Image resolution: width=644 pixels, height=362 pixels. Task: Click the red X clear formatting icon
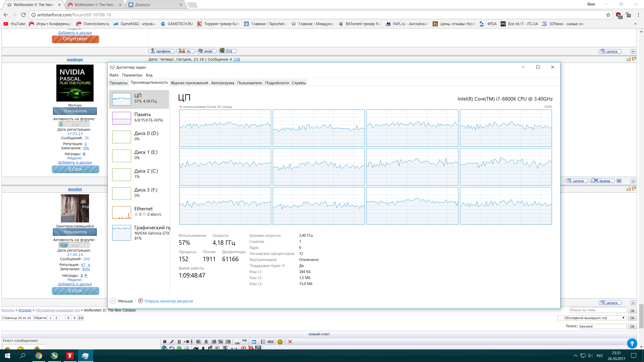(290, 342)
